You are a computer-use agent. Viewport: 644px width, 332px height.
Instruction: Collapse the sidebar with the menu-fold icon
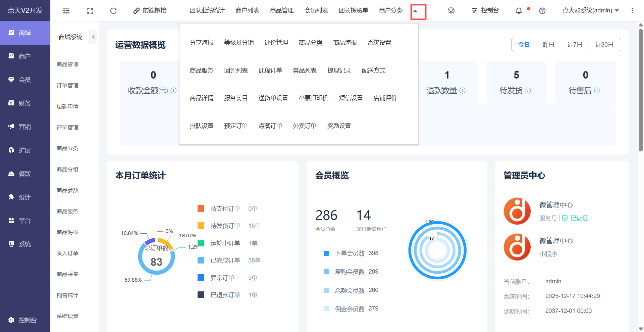[x=66, y=11]
